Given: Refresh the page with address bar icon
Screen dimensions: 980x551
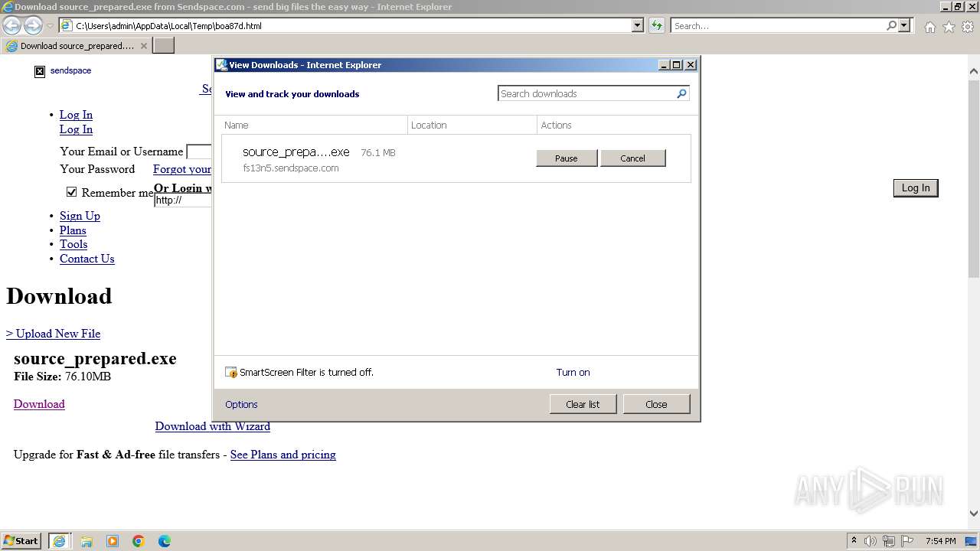Looking at the screenshot, I should pyautogui.click(x=656, y=25).
